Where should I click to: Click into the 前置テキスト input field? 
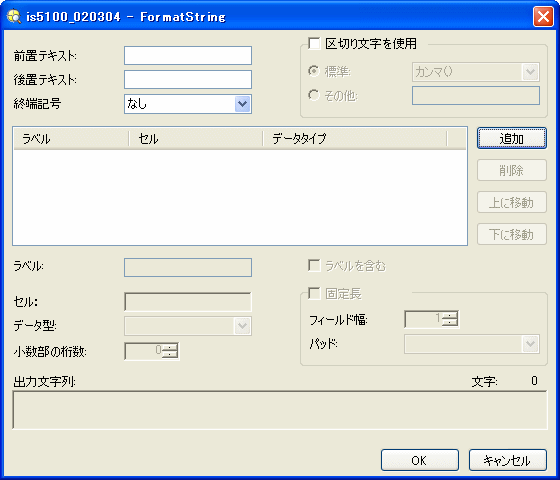tap(188, 55)
